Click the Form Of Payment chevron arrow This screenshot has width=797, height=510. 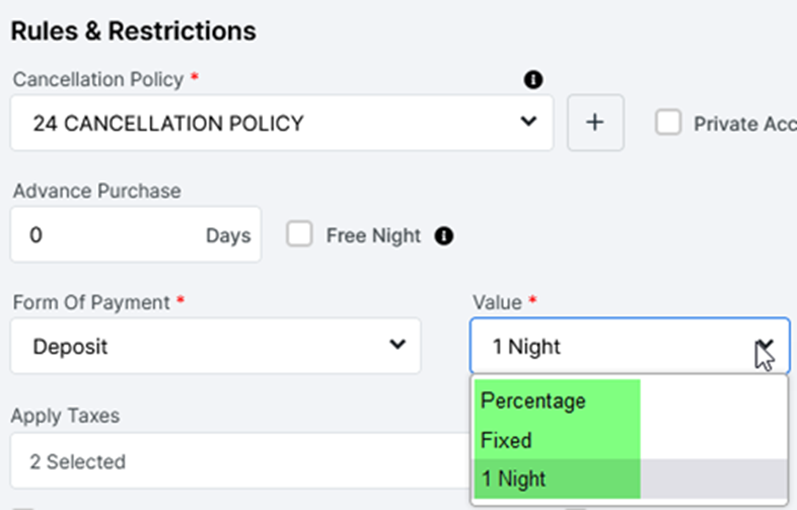397,345
